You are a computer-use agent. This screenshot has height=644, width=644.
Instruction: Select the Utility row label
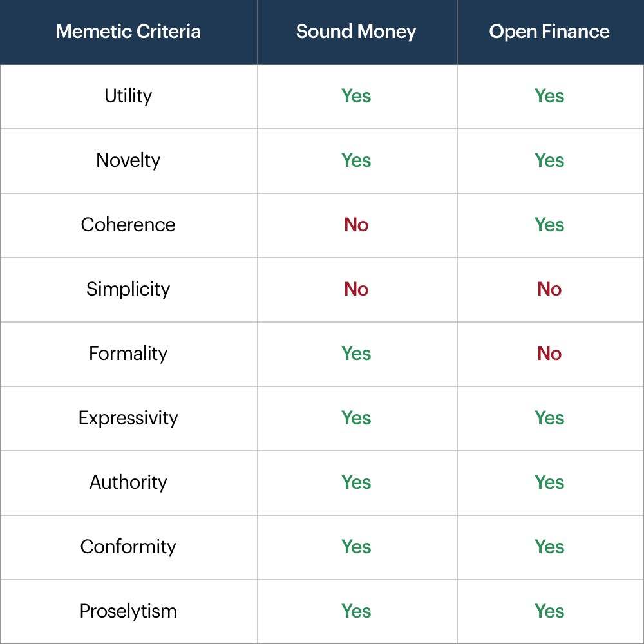pos(128,96)
